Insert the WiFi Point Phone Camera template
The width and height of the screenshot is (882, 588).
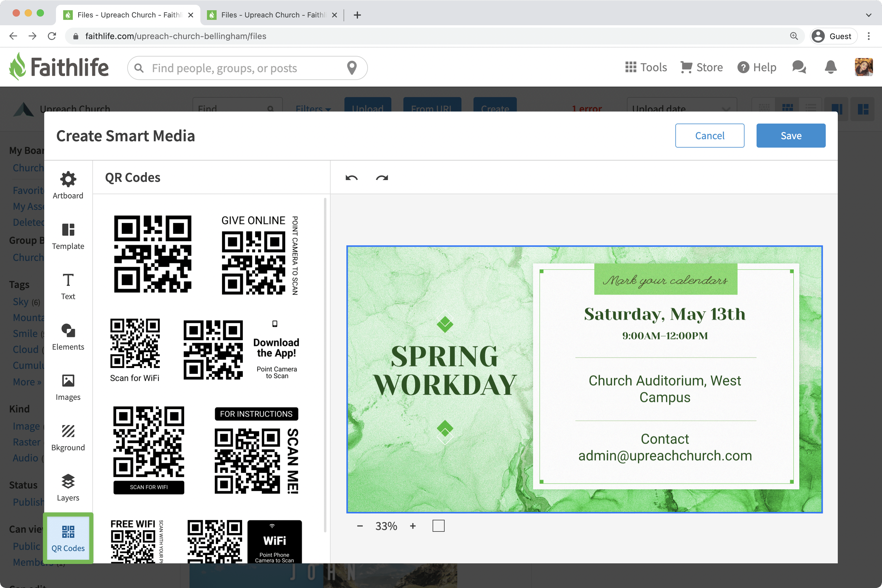click(245, 541)
